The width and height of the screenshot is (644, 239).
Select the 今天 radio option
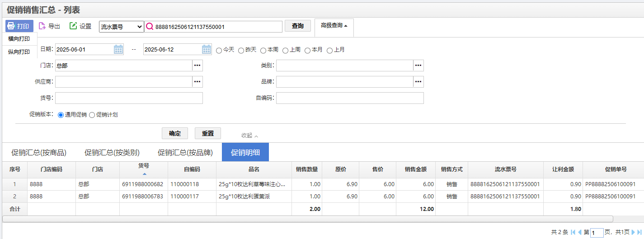pyautogui.click(x=219, y=50)
